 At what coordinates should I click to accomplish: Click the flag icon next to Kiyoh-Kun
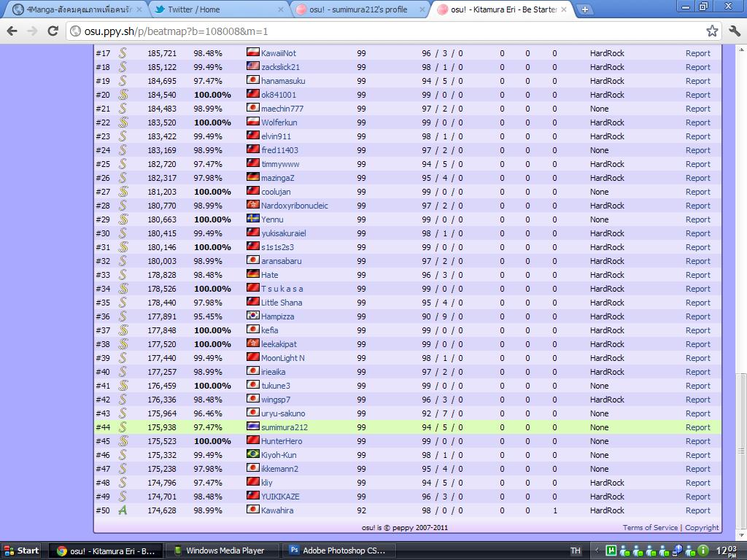[252, 454]
